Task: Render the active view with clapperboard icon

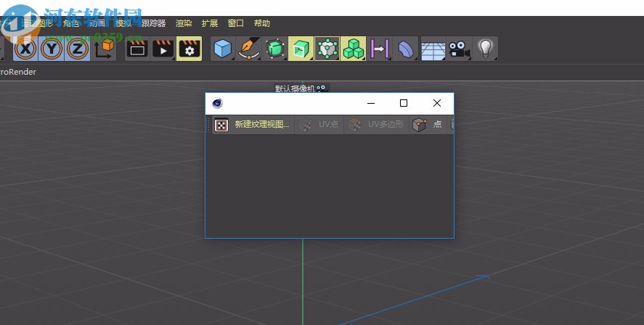Action: pyautogui.click(x=137, y=49)
